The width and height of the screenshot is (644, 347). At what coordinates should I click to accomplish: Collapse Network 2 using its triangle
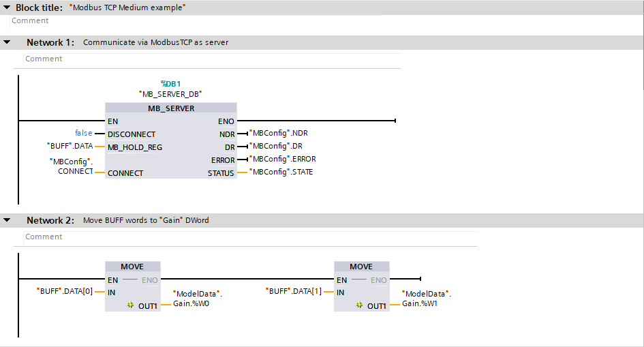coord(7,220)
